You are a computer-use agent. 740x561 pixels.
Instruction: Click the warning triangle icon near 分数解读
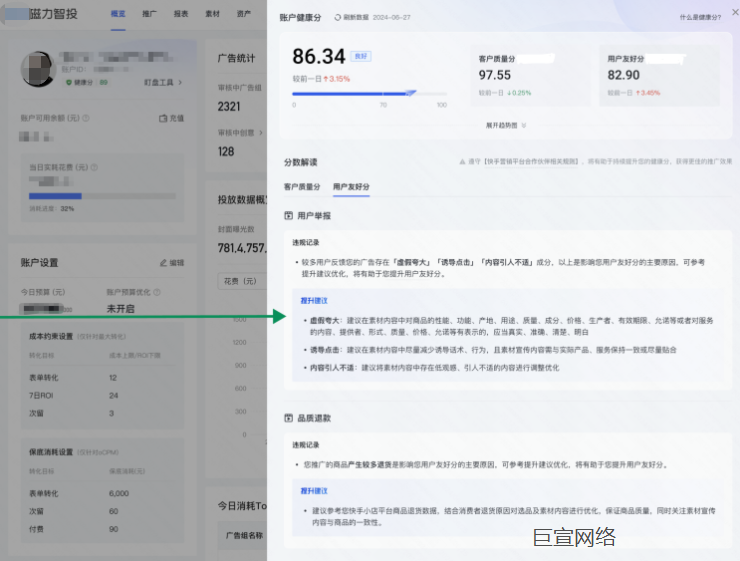tap(462, 161)
